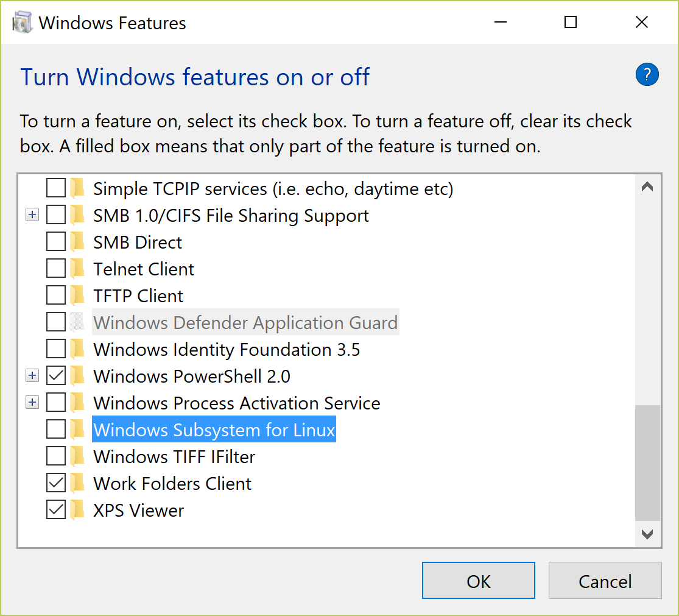Select the Windows Subsystem for Linux label
679x616 pixels.
214,430
